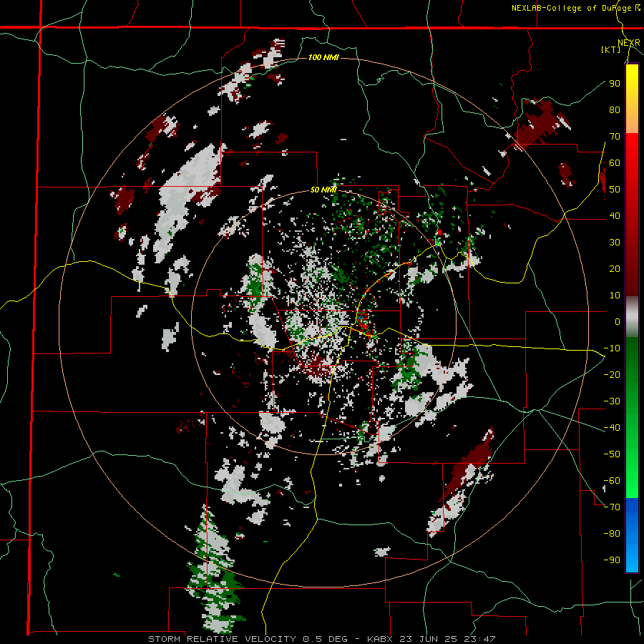Click the [KT] units label
644x644 pixels.
(x=610, y=49)
